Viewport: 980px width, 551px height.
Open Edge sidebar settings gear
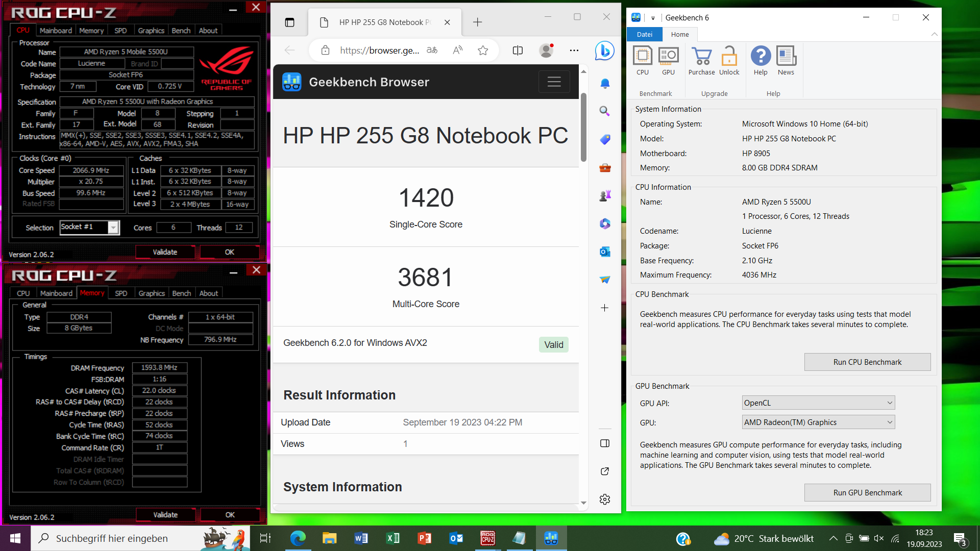pos(605,499)
